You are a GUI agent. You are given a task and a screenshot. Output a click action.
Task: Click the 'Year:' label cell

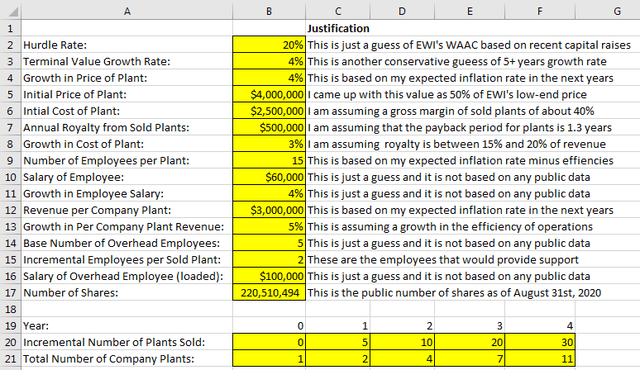pos(127,326)
